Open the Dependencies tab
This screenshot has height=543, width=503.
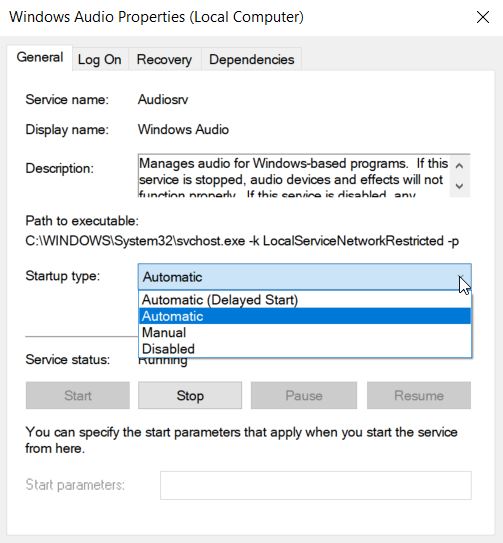[252, 60]
